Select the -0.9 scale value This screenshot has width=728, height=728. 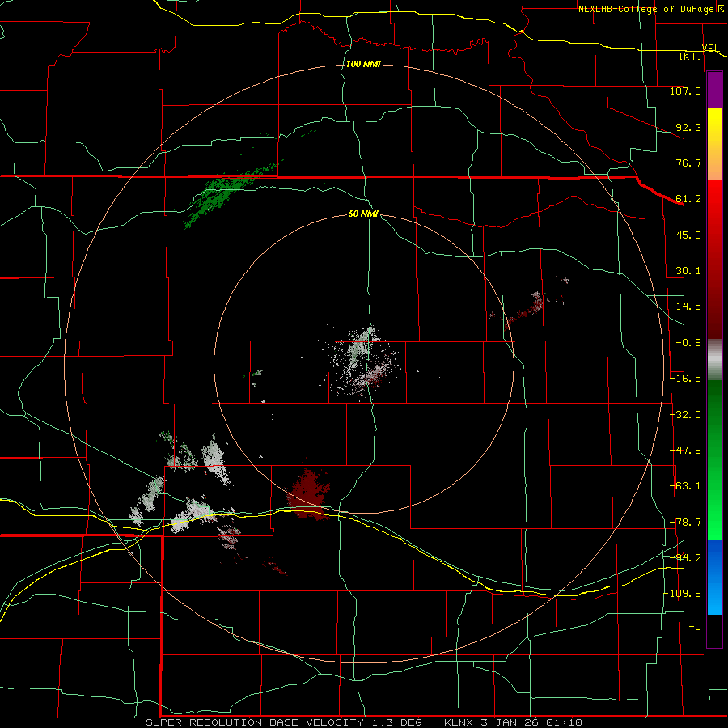(688, 343)
